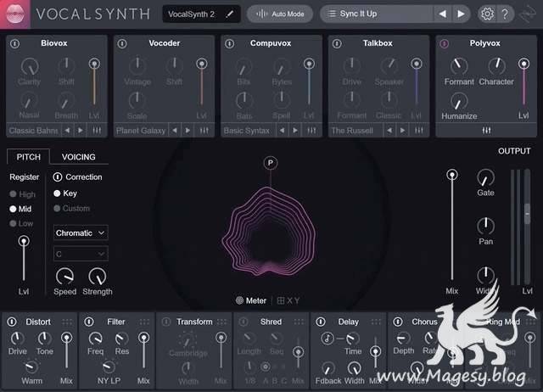The height and width of the screenshot is (392, 543).
Task: Click the Distort module drag handle dots
Action: 67,322
